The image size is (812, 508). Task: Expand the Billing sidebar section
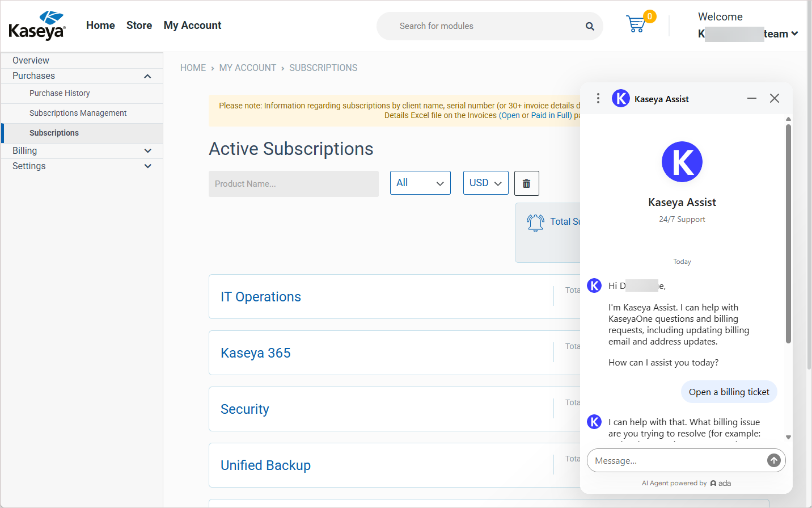(147, 151)
